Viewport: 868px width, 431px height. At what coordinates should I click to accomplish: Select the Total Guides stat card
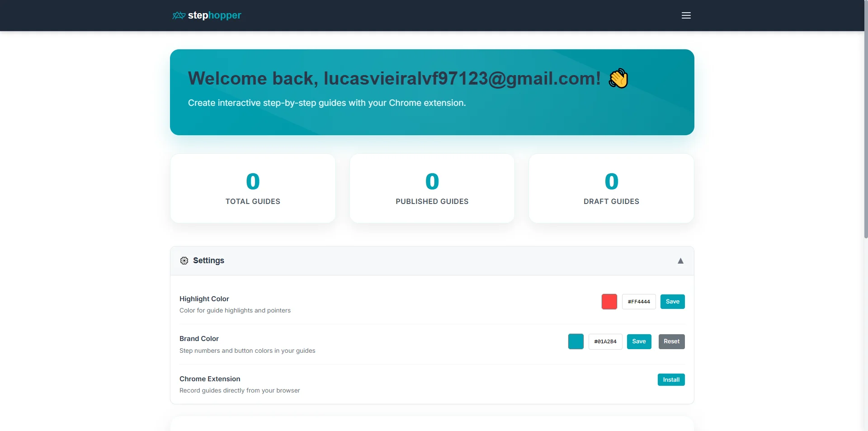(252, 188)
